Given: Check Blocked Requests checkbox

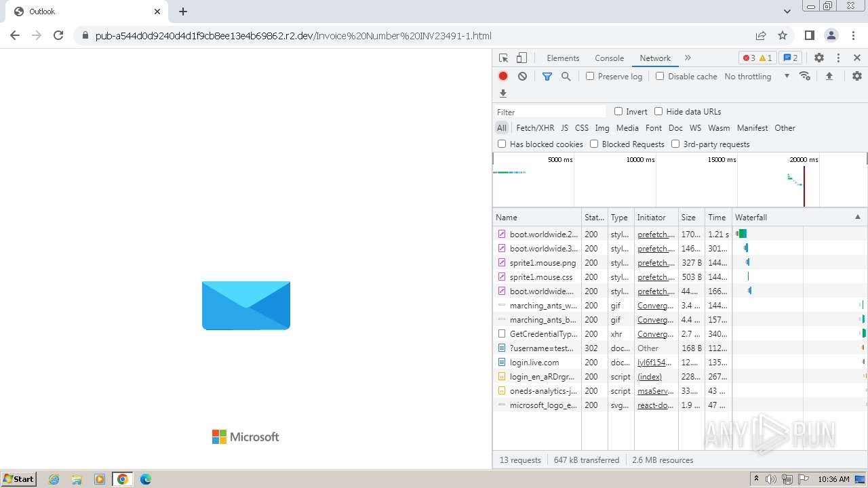Looking at the screenshot, I should [x=594, y=144].
